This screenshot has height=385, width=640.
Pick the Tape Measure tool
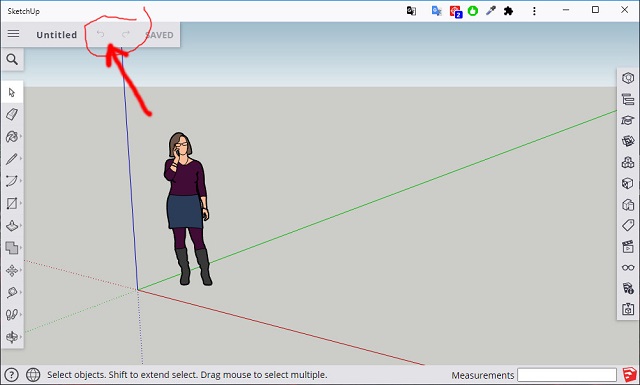click(x=12, y=292)
